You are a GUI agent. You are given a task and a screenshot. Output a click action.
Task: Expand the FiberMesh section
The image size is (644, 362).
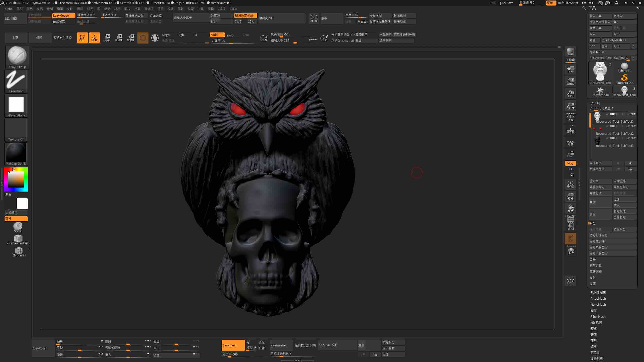click(597, 316)
